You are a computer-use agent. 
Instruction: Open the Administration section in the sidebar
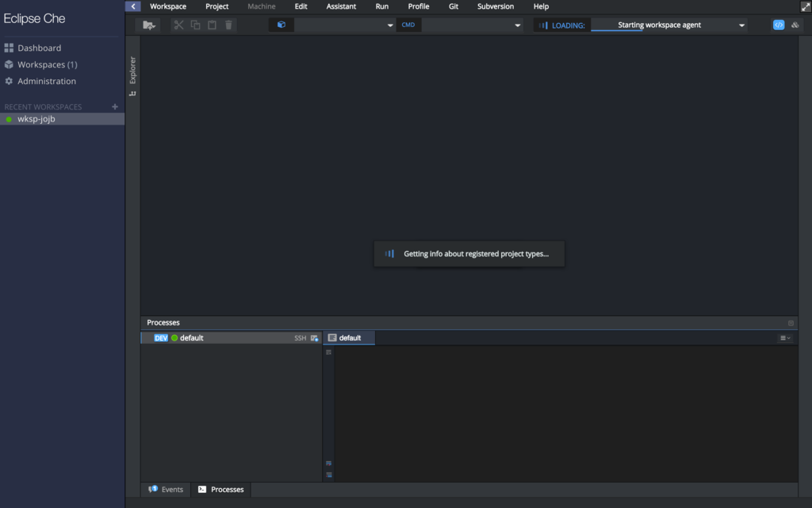pyautogui.click(x=48, y=80)
